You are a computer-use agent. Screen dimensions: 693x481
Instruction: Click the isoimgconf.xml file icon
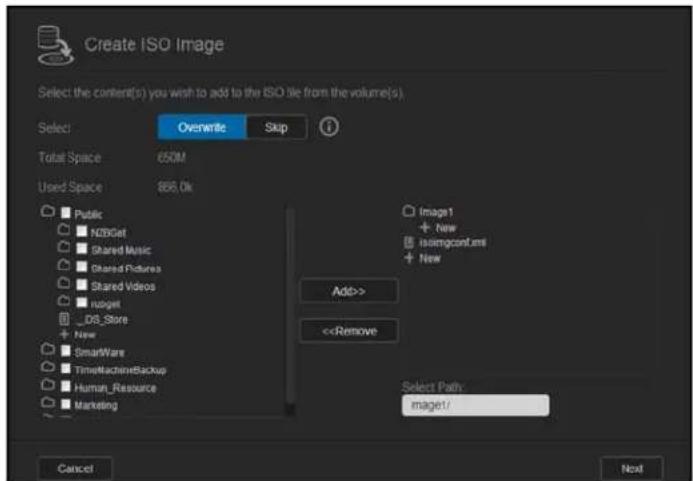(x=408, y=242)
